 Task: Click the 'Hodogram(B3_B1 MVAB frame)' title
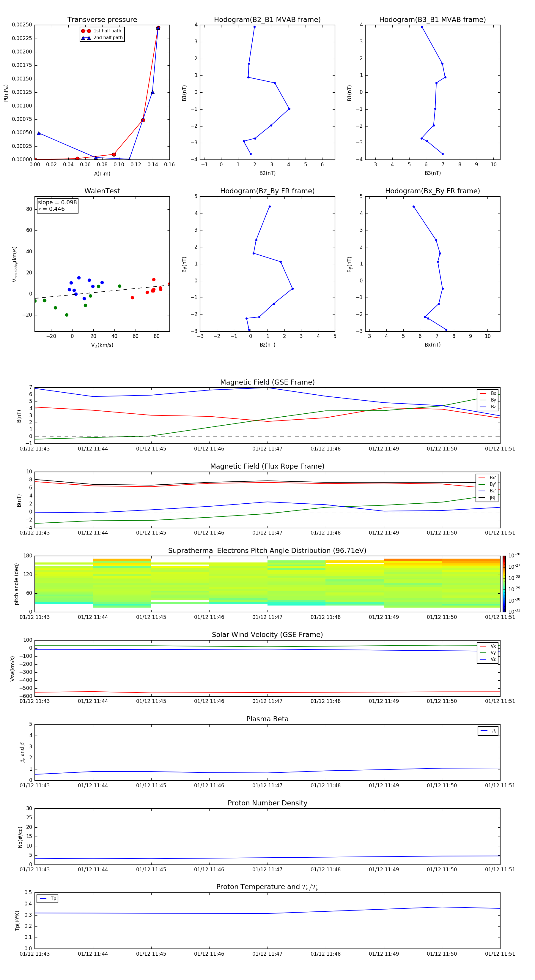(x=432, y=20)
